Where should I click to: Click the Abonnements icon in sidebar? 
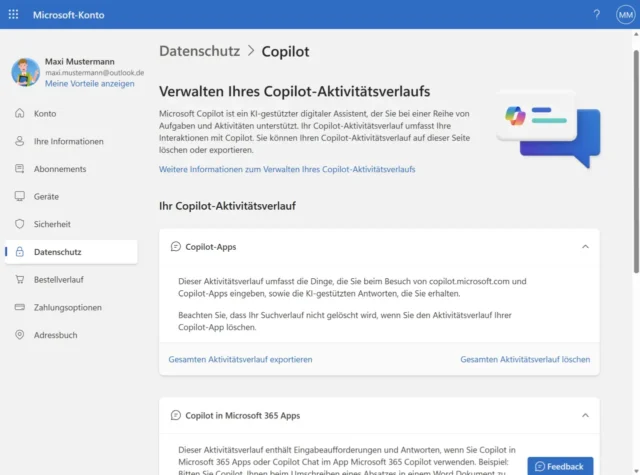click(20, 169)
